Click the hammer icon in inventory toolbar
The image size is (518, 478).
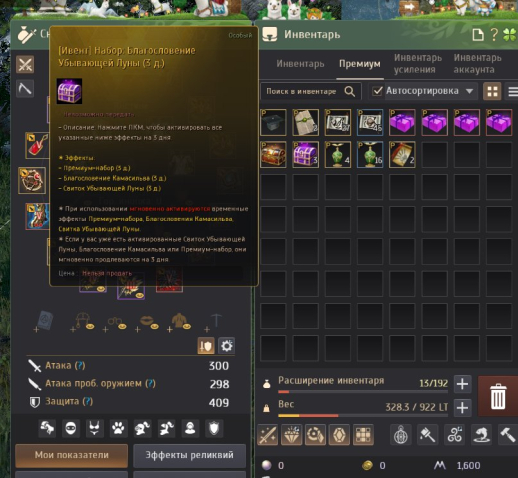507,434
